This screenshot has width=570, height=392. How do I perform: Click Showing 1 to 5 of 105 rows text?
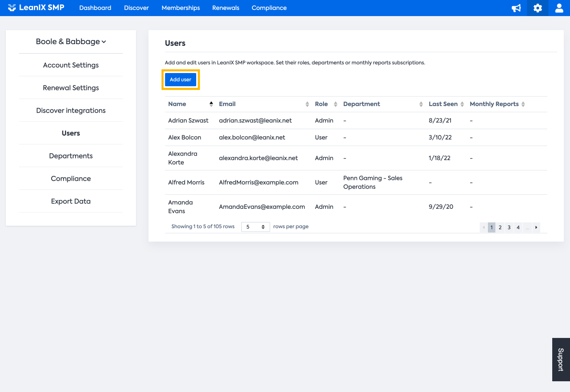tap(203, 227)
